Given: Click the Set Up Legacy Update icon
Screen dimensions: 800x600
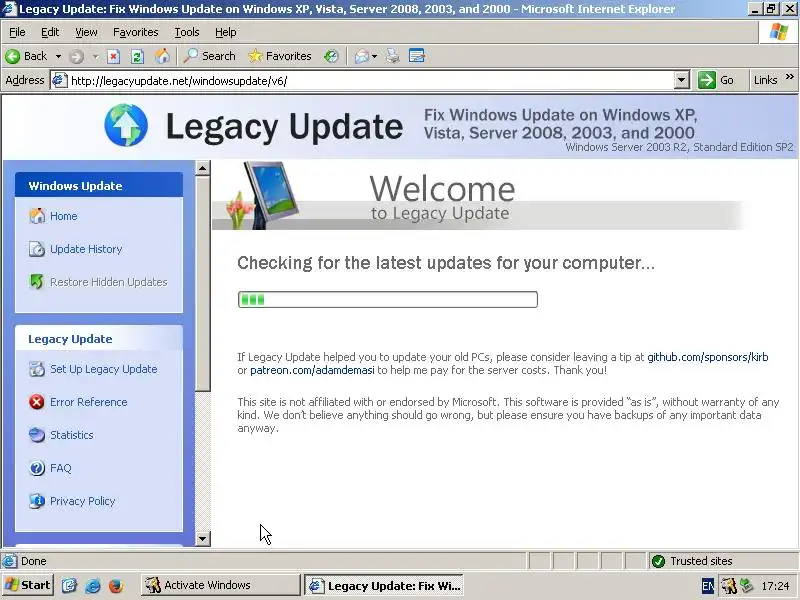Looking at the screenshot, I should point(37,369).
